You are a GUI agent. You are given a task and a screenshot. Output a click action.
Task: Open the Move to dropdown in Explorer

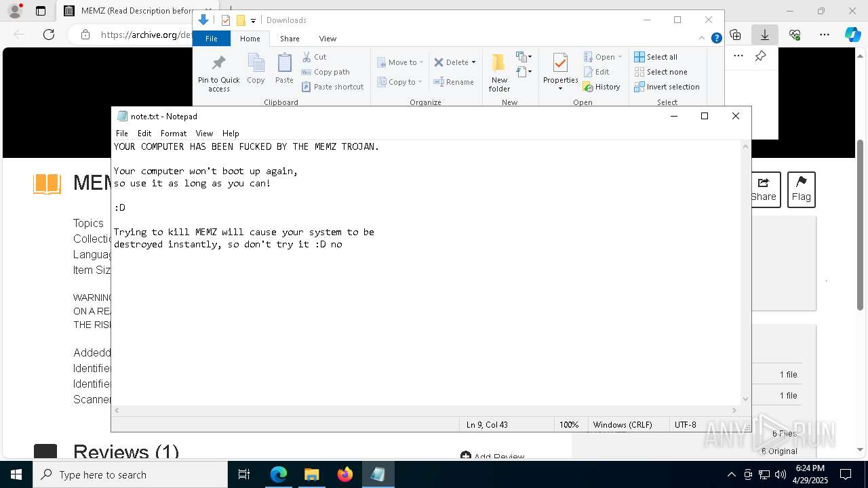coord(400,62)
